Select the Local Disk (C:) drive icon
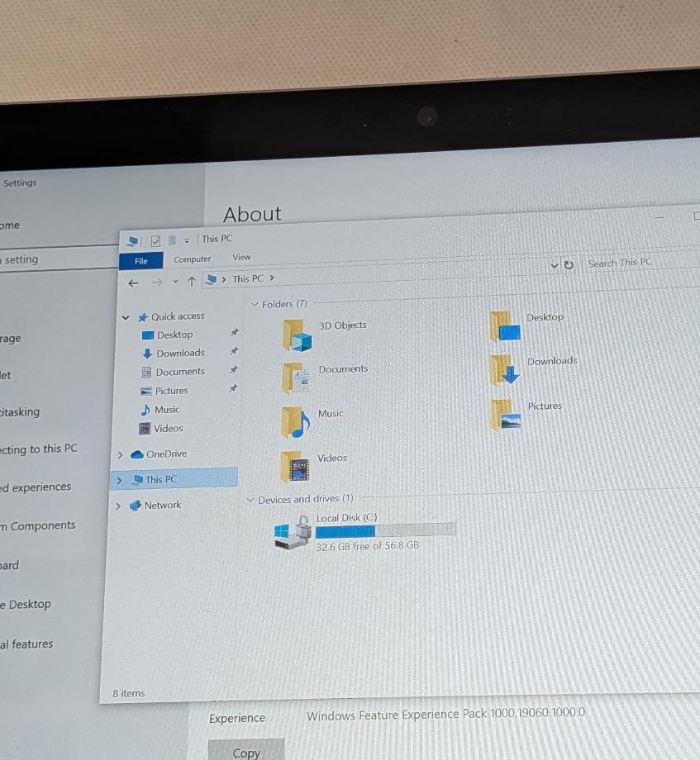This screenshot has height=760, width=700. click(x=293, y=532)
